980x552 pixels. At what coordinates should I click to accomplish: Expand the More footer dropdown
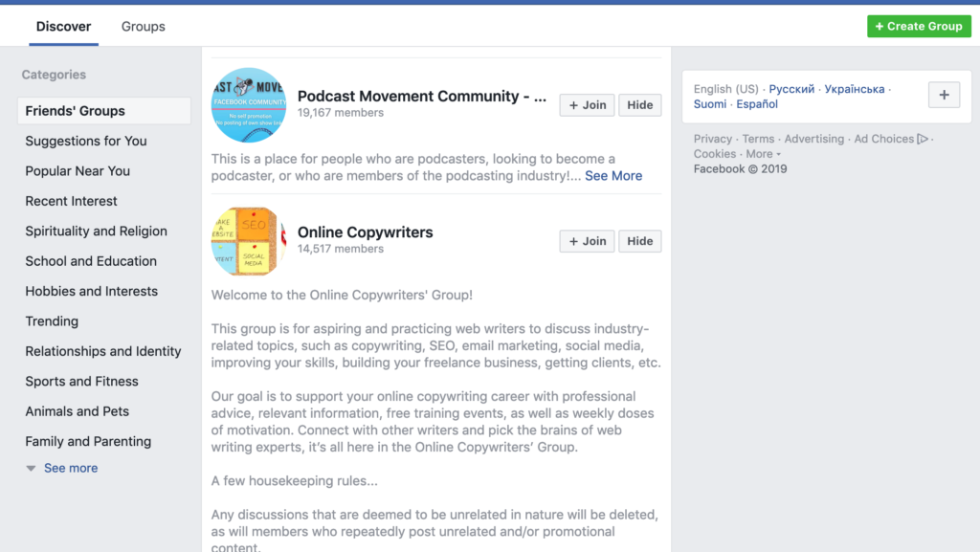click(763, 154)
